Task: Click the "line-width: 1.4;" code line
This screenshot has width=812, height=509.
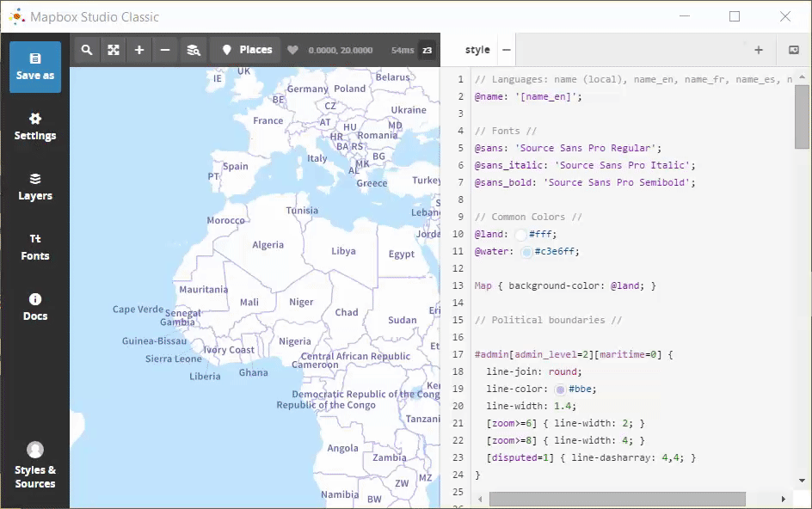Action: (531, 406)
